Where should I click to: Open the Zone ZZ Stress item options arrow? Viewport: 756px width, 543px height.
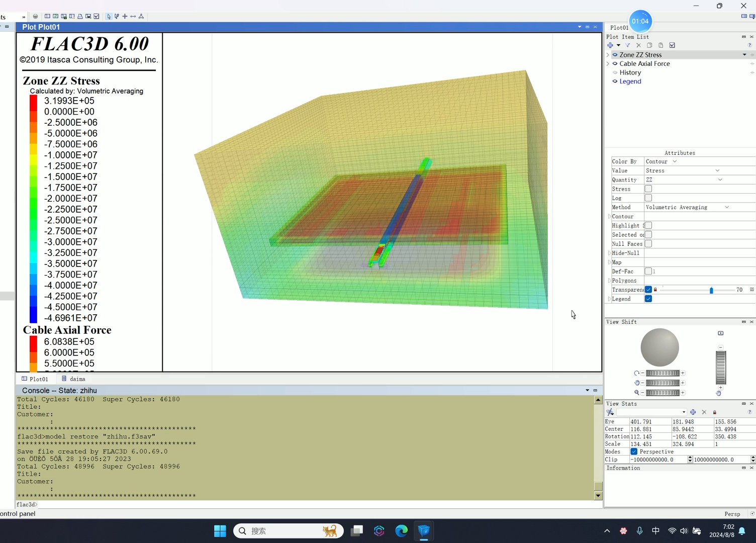(x=744, y=55)
